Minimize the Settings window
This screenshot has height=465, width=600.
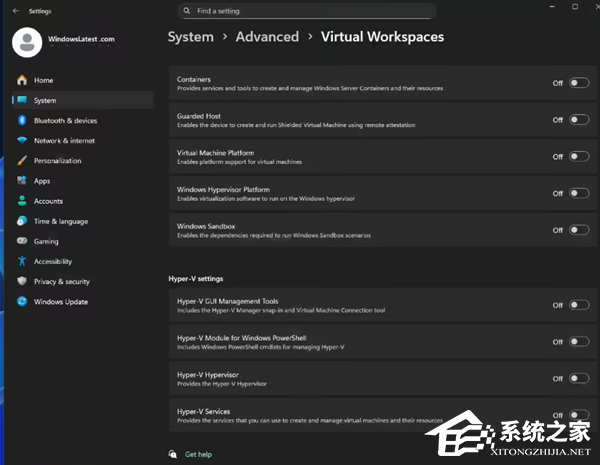point(552,7)
